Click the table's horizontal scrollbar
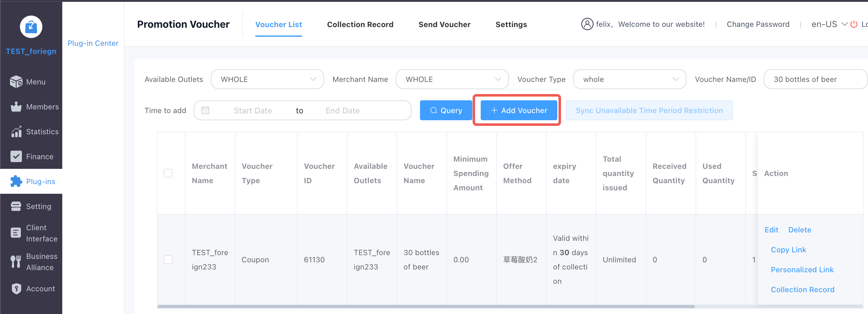 pos(426,307)
